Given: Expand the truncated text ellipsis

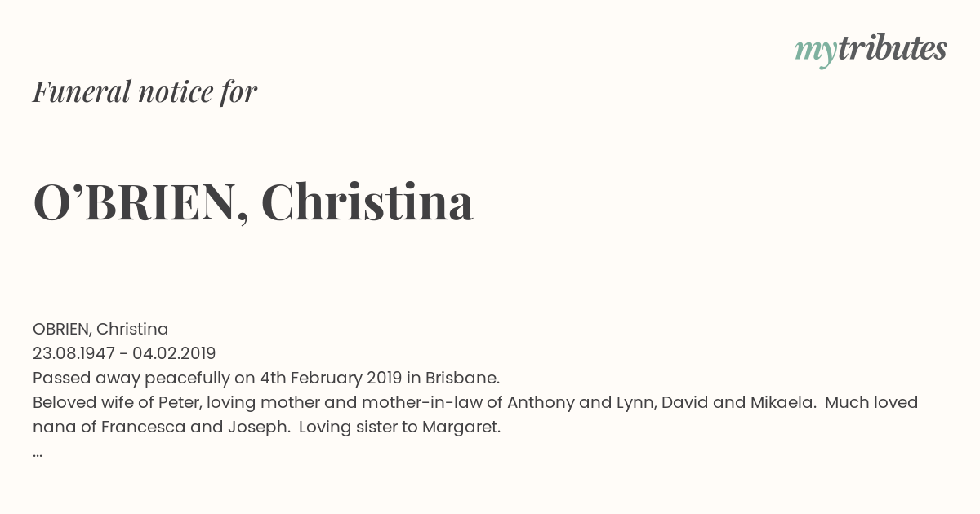Looking at the screenshot, I should 38,454.
